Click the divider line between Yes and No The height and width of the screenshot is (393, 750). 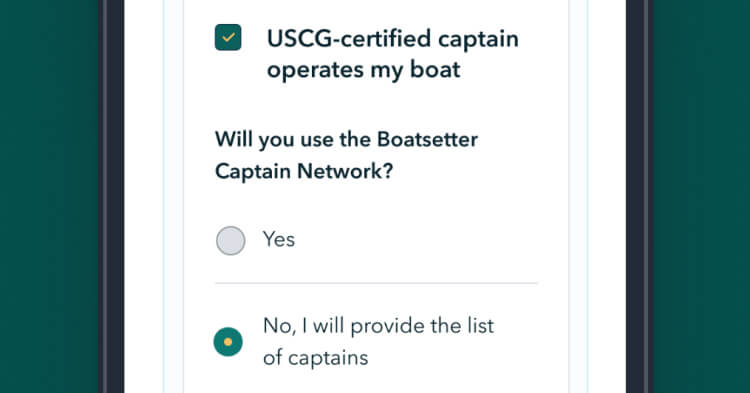click(376, 283)
